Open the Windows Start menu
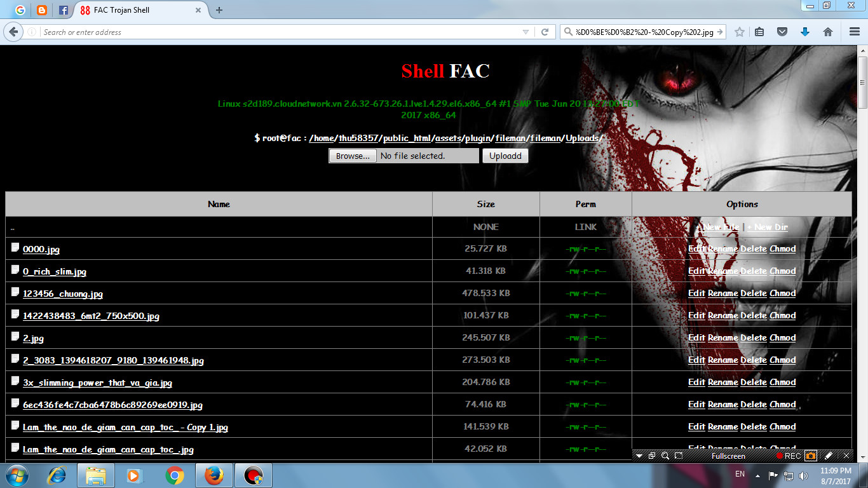 click(17, 475)
